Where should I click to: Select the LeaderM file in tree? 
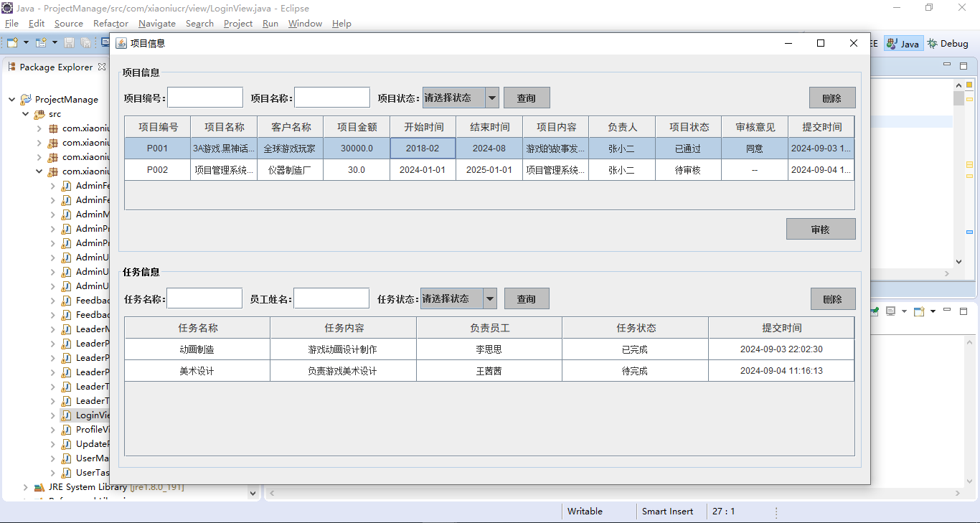(93, 329)
